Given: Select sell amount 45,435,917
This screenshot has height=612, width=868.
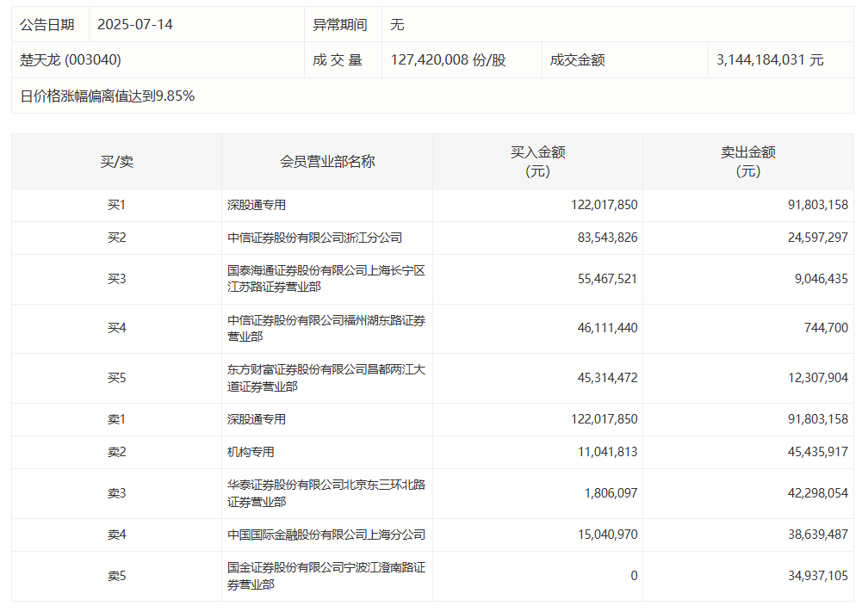Looking at the screenshot, I should 818,452.
